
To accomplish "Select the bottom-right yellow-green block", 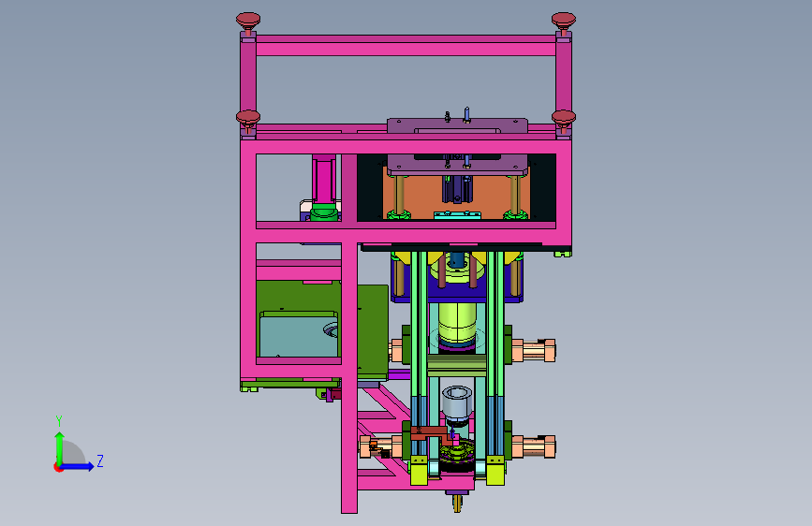I will 495,470.
